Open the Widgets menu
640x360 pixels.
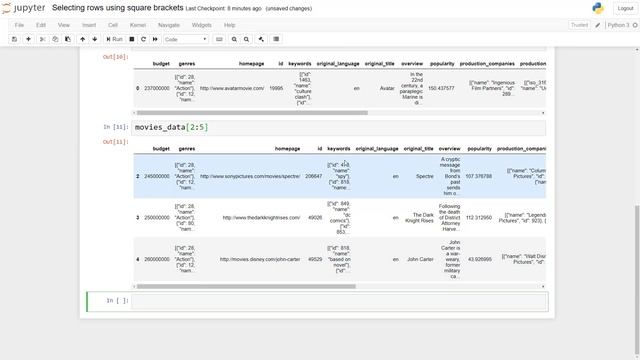pyautogui.click(x=202, y=25)
